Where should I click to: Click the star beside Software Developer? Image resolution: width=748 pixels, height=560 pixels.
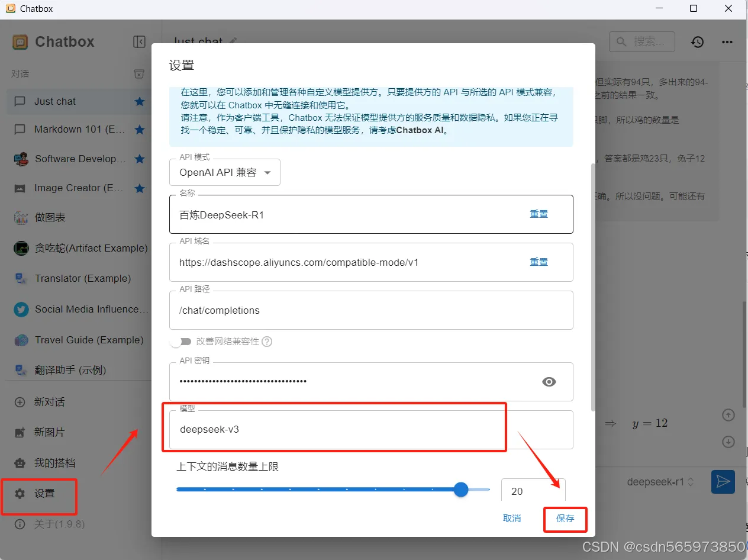pos(140,159)
